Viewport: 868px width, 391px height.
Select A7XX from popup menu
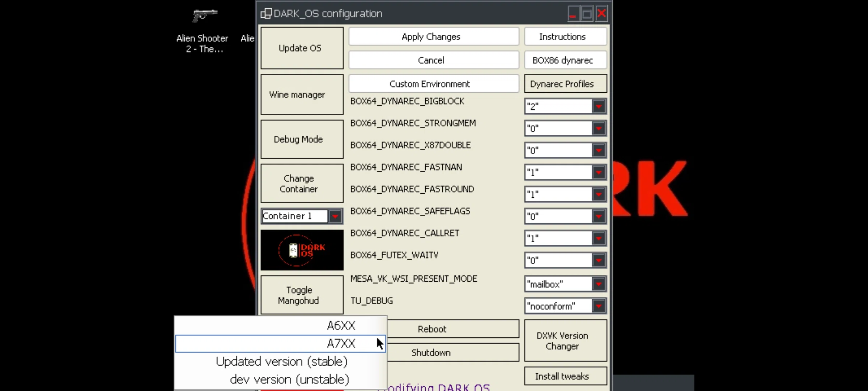click(x=280, y=344)
